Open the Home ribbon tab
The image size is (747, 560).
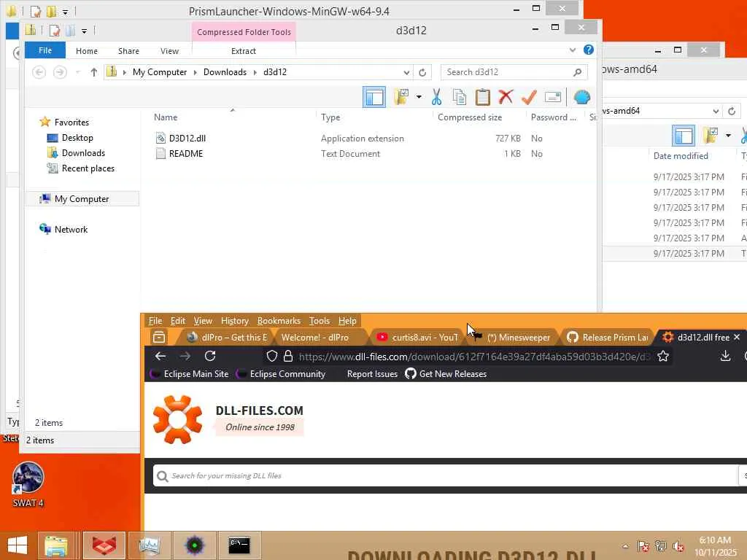[87, 51]
